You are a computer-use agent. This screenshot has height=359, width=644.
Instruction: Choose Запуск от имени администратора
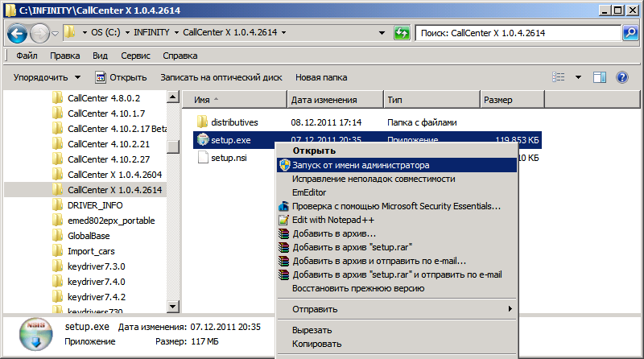coord(397,165)
